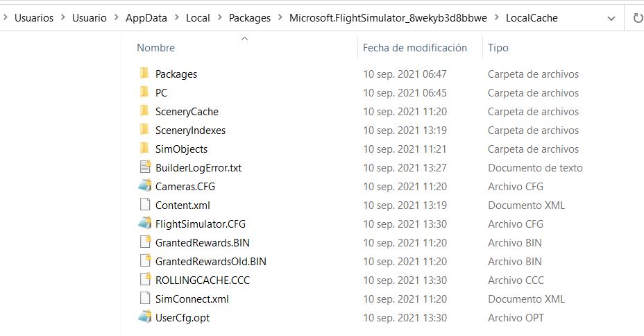Click the BuilderLogError.txt text file icon
Image resolution: width=644 pixels, height=336 pixels.
(146, 167)
